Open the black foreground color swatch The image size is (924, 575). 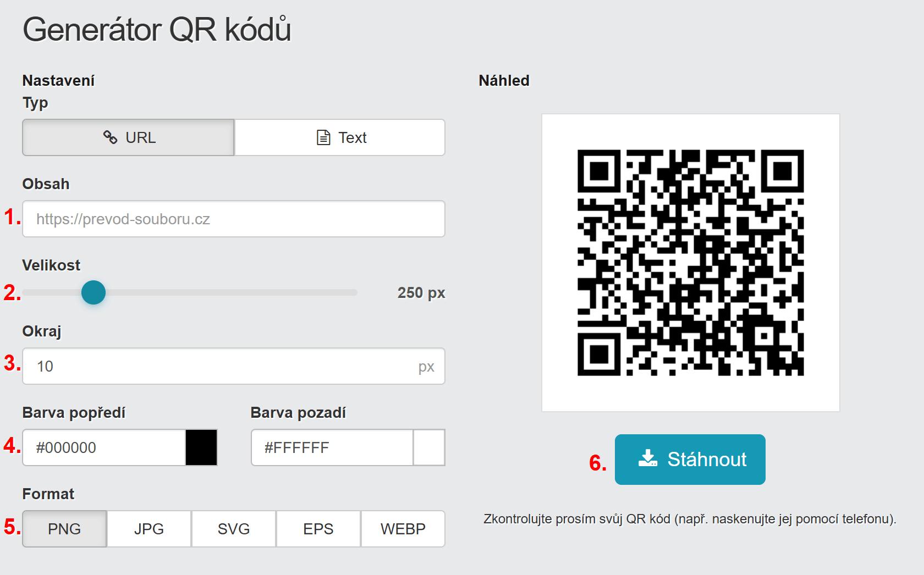click(x=201, y=447)
